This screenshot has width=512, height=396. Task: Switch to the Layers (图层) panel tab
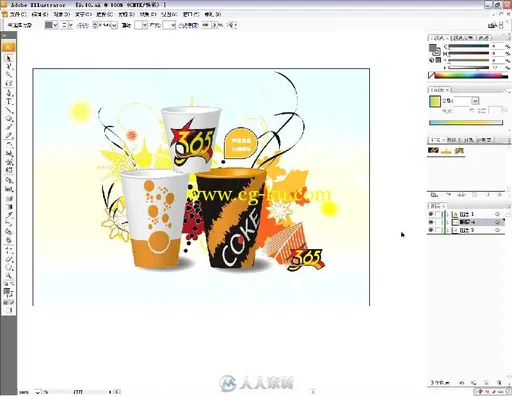click(x=437, y=206)
